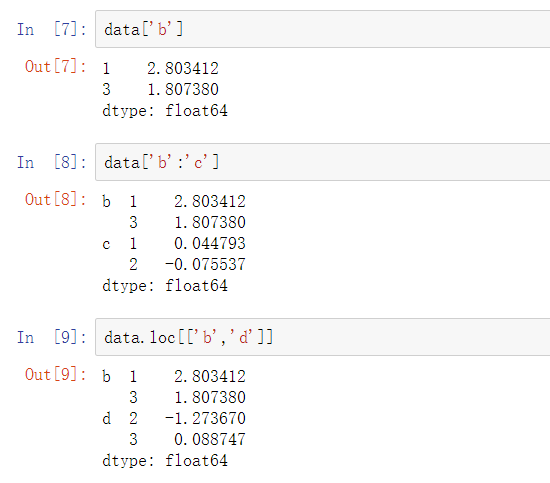
Task: Click the data['b':'c'] code cell
Action: 323,162
